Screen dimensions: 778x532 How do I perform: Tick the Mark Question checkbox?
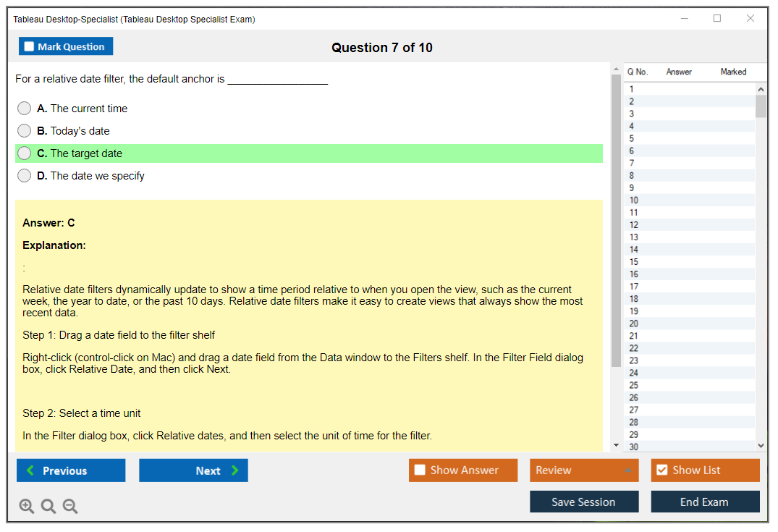29,46
